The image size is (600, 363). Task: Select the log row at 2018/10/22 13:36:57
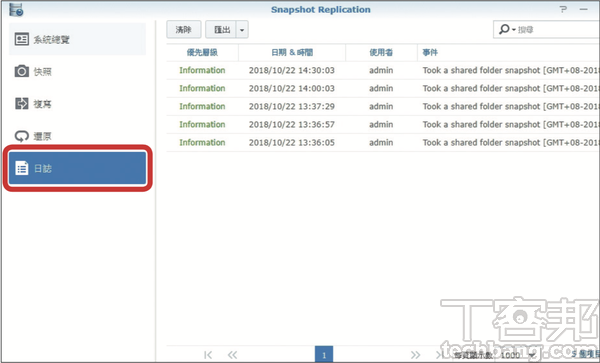(383, 124)
